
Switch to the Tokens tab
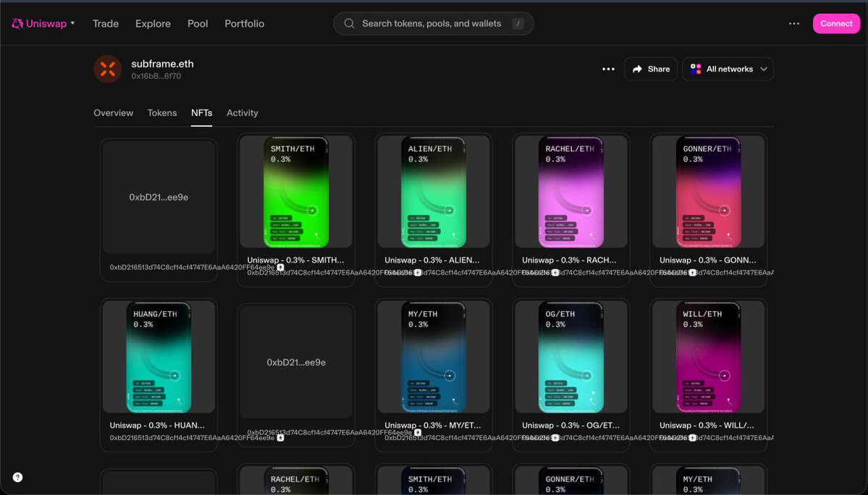point(162,113)
